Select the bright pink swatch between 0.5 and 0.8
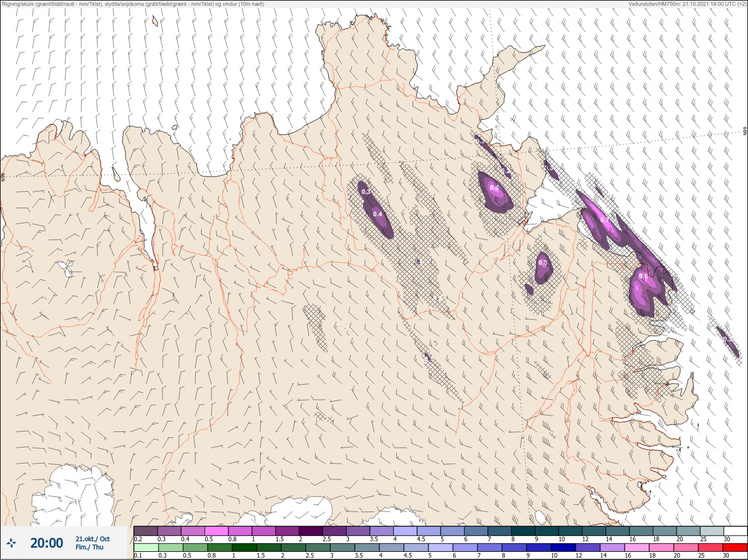The height and width of the screenshot is (560, 748). 217,531
